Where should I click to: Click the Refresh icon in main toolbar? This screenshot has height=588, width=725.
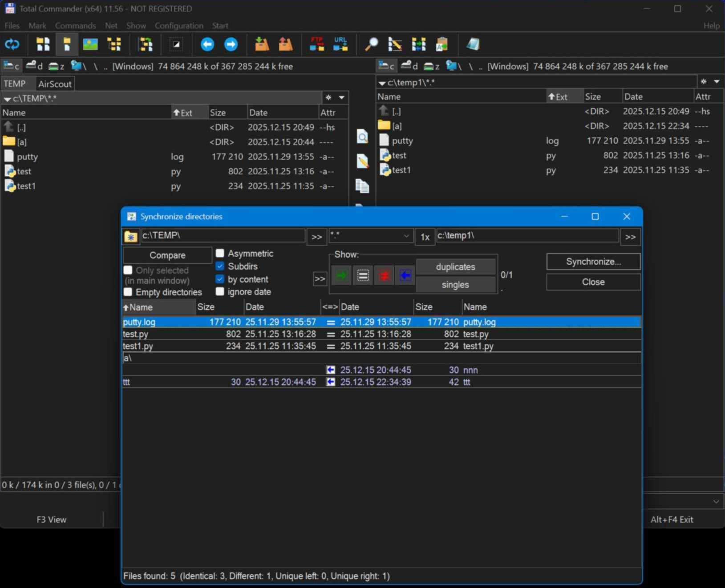[12, 44]
